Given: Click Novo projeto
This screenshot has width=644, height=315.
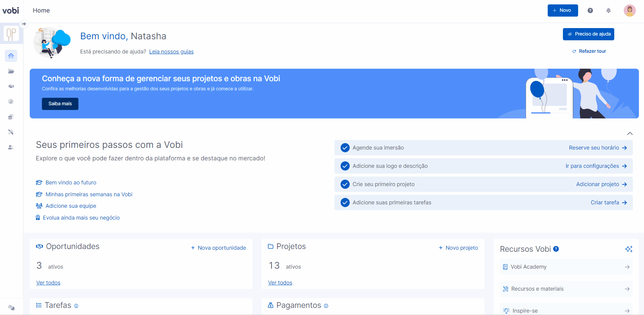Looking at the screenshot, I should point(458,248).
